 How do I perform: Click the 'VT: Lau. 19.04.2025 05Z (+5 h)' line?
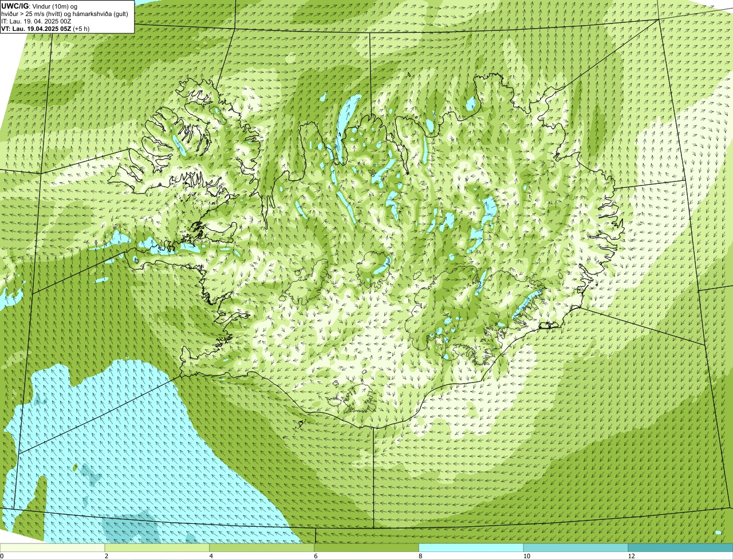[x=45, y=29]
